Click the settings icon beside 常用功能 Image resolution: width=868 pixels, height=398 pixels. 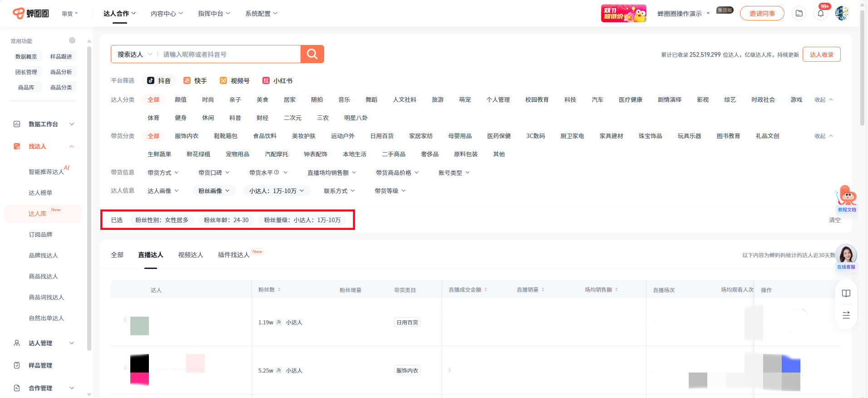click(72, 41)
